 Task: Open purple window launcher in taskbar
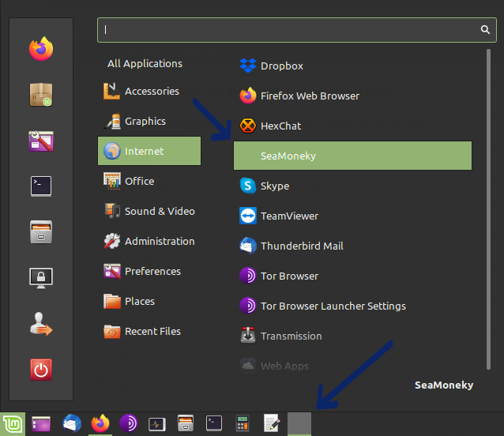coord(41,424)
